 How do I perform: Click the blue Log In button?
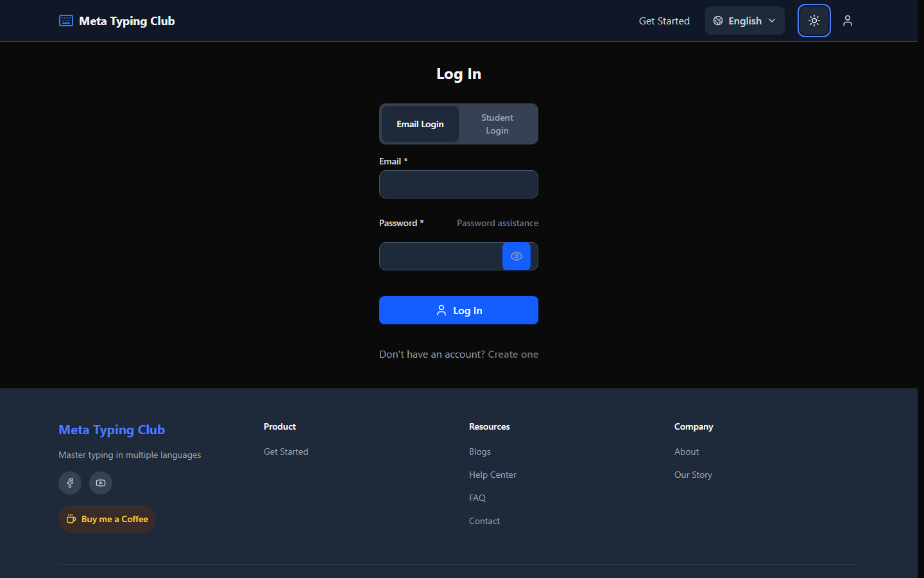[x=459, y=310]
